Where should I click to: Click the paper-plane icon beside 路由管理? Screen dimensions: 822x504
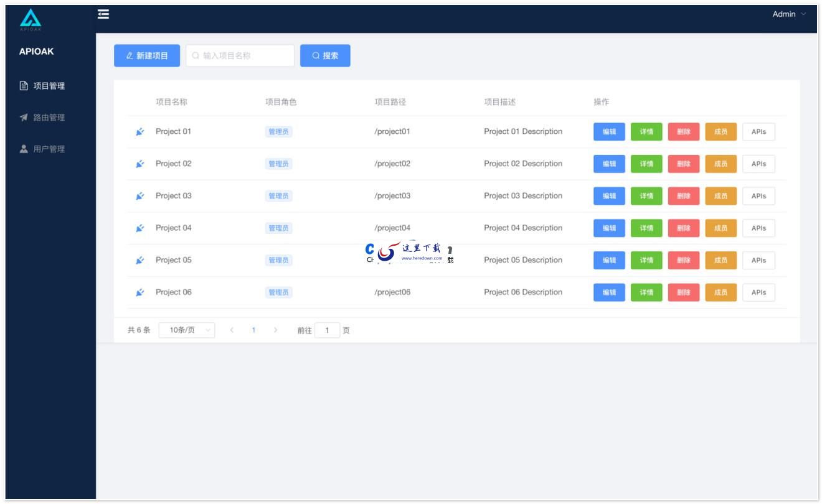[24, 117]
